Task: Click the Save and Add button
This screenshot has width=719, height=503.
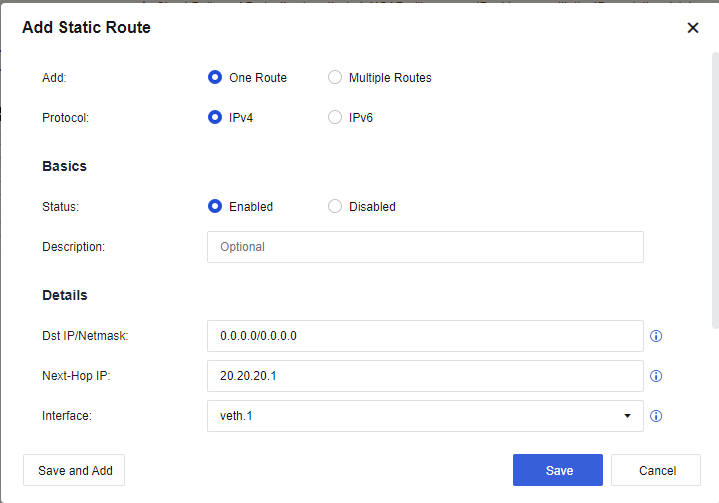Action: 75,470
